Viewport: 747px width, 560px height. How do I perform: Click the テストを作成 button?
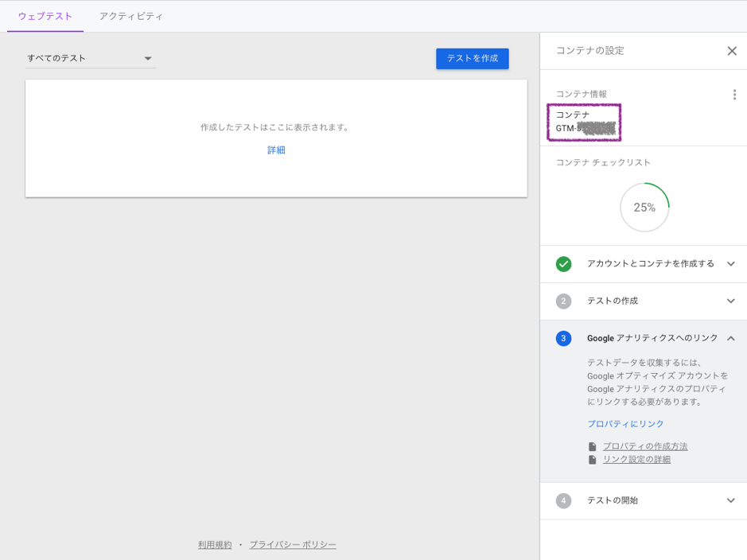pos(472,58)
